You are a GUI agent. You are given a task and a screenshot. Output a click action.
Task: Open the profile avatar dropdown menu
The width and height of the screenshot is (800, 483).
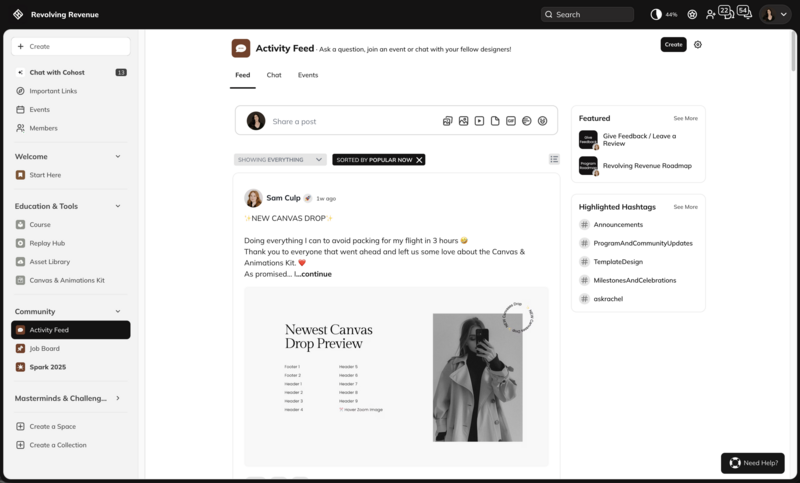click(774, 14)
